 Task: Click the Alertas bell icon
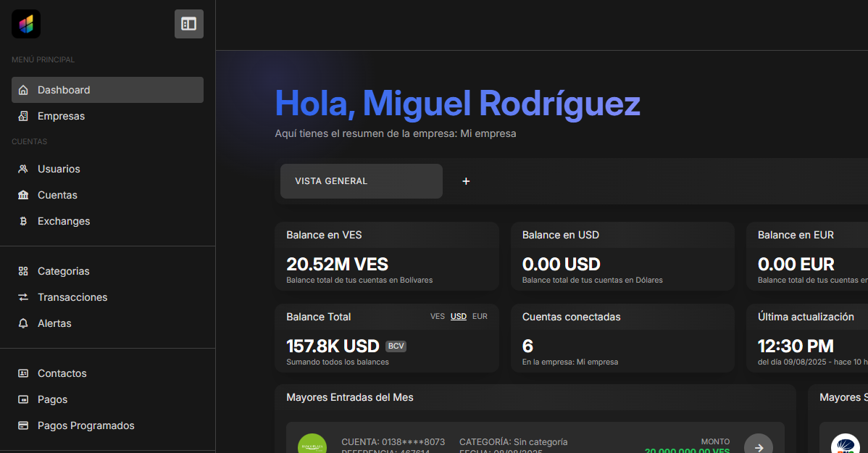(23, 323)
